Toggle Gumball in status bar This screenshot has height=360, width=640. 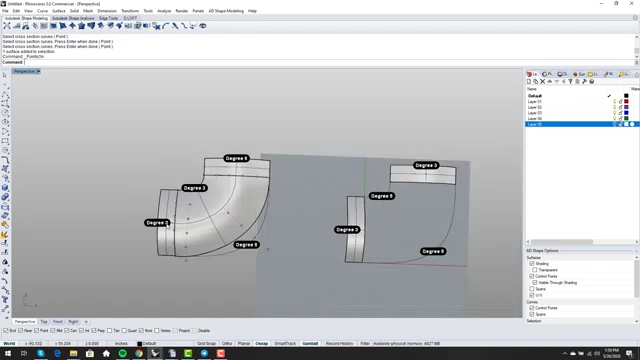pyautogui.click(x=310, y=344)
